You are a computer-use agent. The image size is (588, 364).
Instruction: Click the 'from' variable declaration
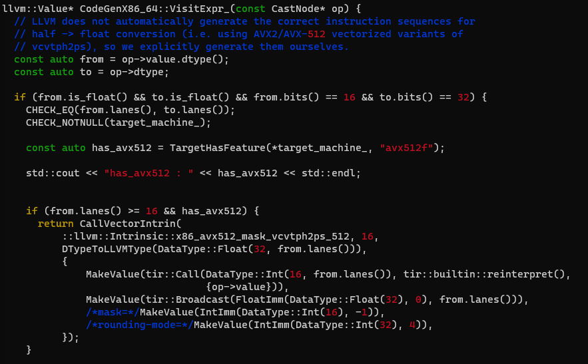pos(92,59)
